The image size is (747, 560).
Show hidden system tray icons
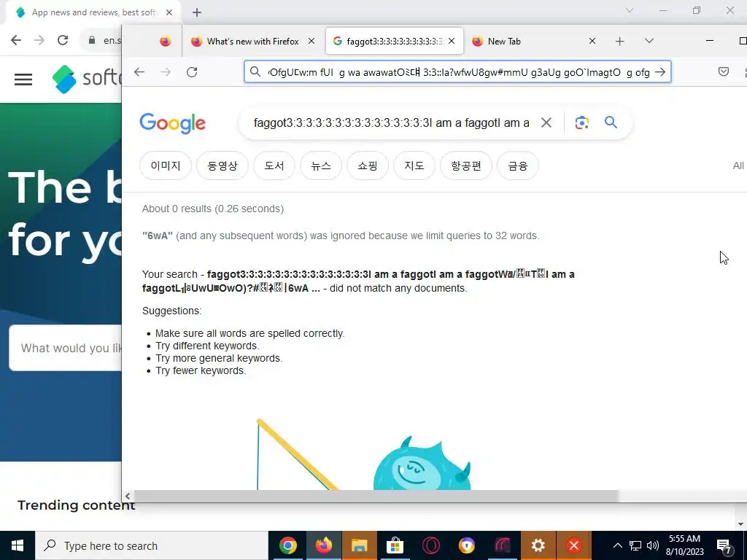tap(617, 545)
